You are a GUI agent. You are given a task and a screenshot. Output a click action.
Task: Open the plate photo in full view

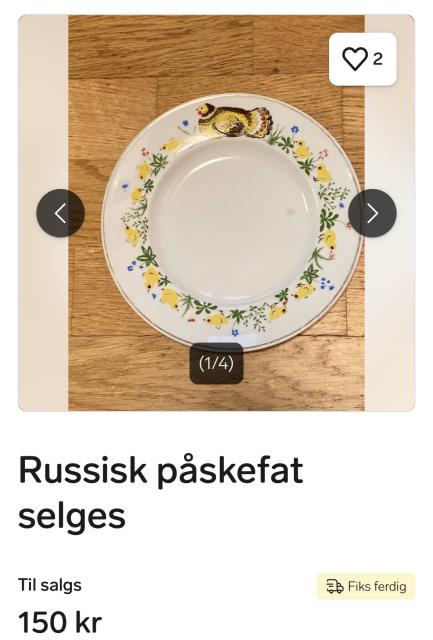(216, 213)
